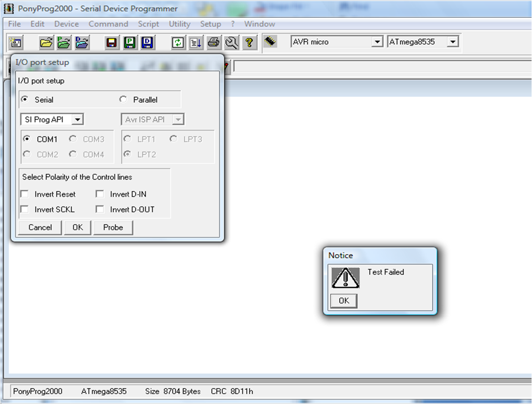
Task: Click the I/O port setup title bar
Action: coord(117,63)
